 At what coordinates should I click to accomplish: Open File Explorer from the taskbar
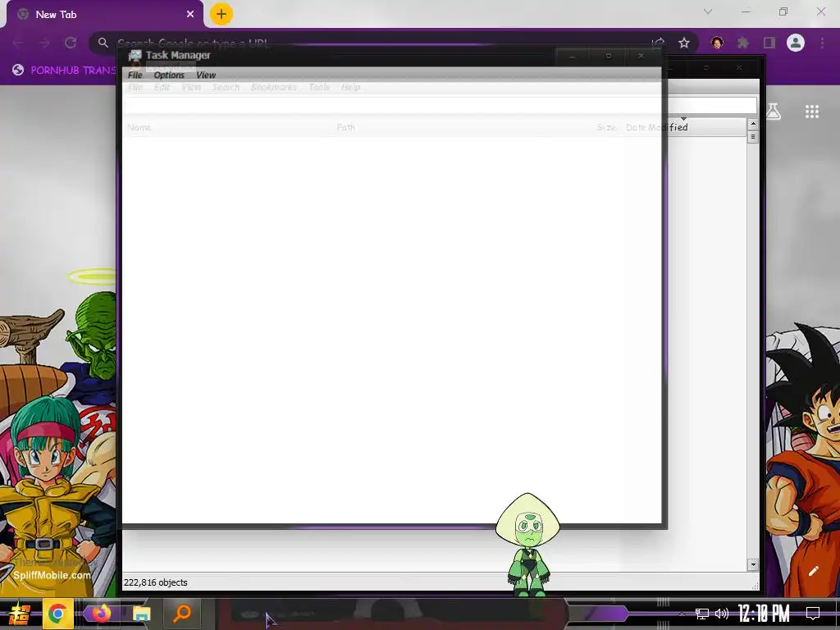(x=141, y=614)
